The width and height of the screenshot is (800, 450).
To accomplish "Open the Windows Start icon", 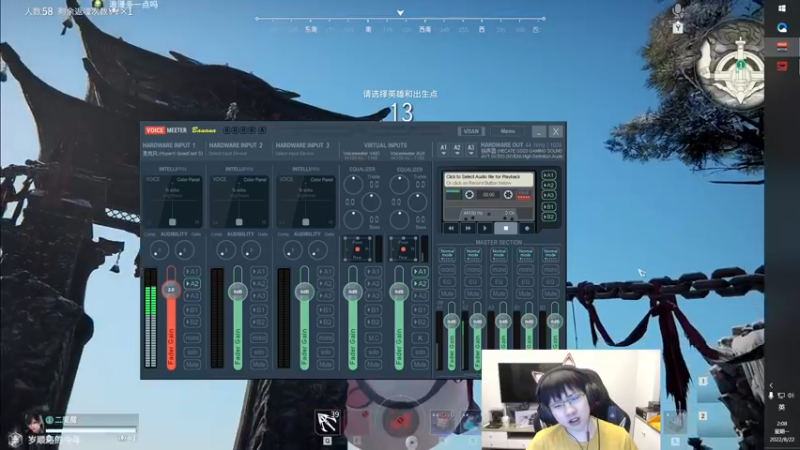I will click(782, 8).
